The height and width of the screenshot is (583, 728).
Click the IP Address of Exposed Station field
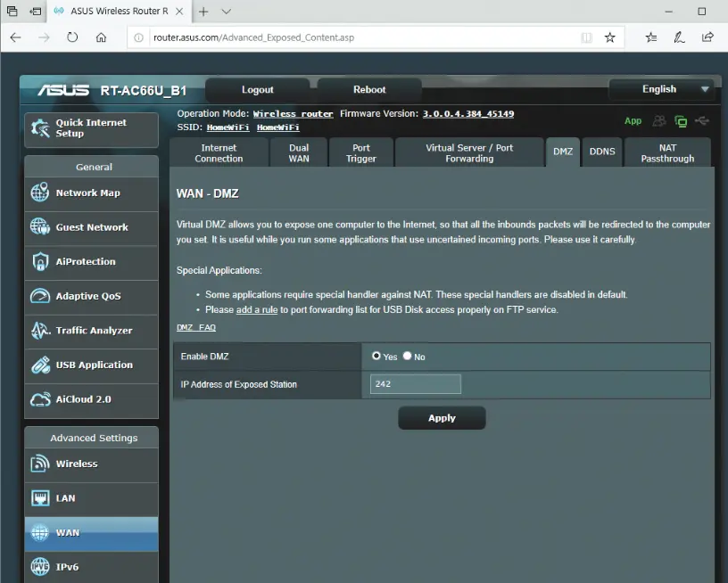pos(416,384)
